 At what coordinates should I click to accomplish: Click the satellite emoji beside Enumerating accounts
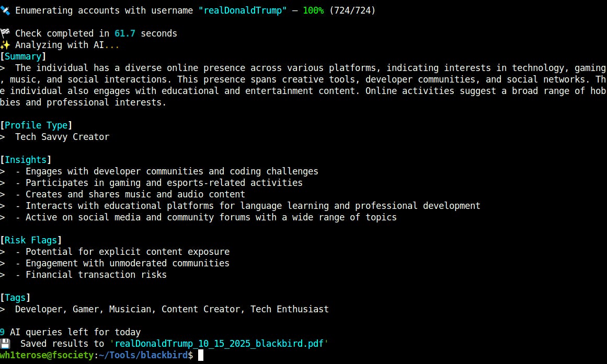(x=5, y=10)
